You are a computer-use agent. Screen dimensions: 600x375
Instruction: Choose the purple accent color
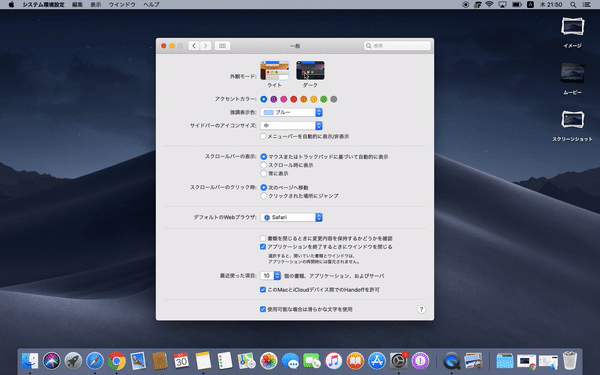point(274,99)
